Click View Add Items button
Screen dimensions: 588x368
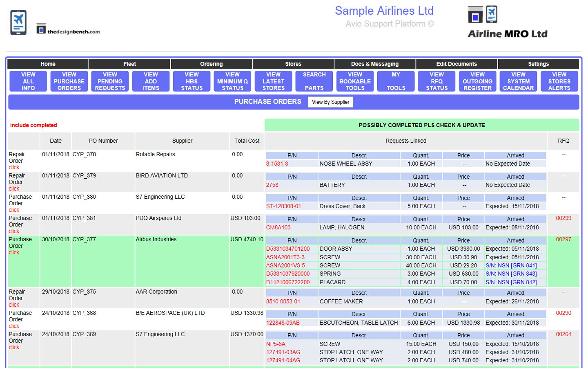coord(151,81)
